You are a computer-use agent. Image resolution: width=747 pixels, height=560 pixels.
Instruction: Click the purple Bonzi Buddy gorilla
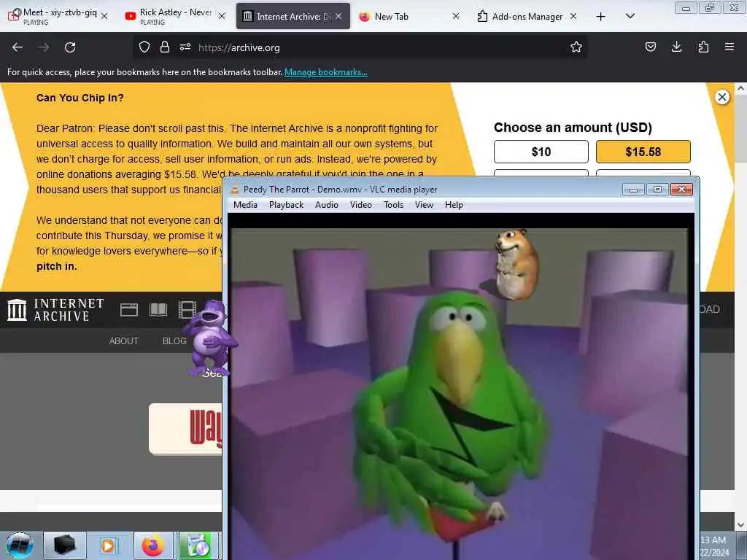pyautogui.click(x=210, y=339)
